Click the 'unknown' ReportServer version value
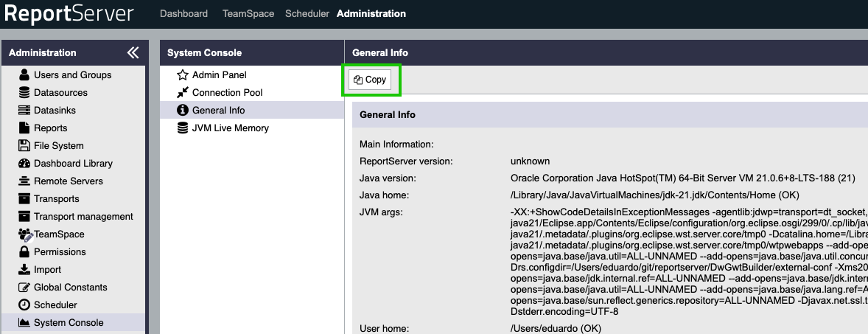Screen dimensions: 868x334 coord(531,161)
